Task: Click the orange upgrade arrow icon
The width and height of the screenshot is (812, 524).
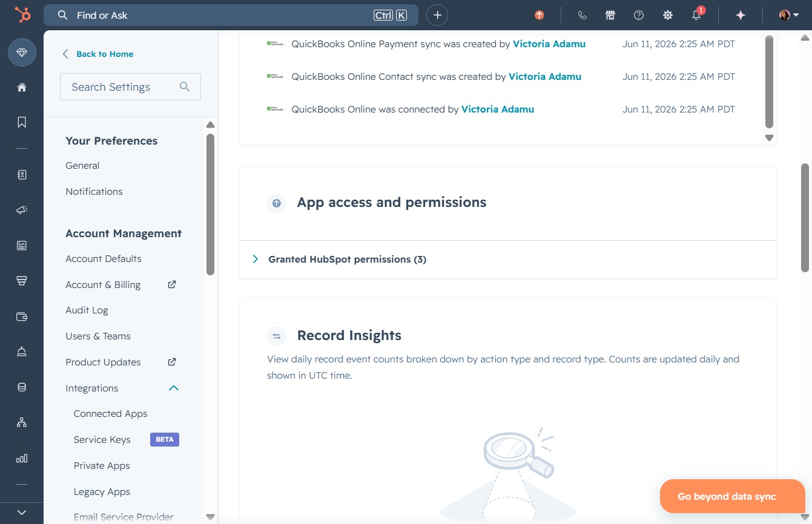Action: coord(540,15)
